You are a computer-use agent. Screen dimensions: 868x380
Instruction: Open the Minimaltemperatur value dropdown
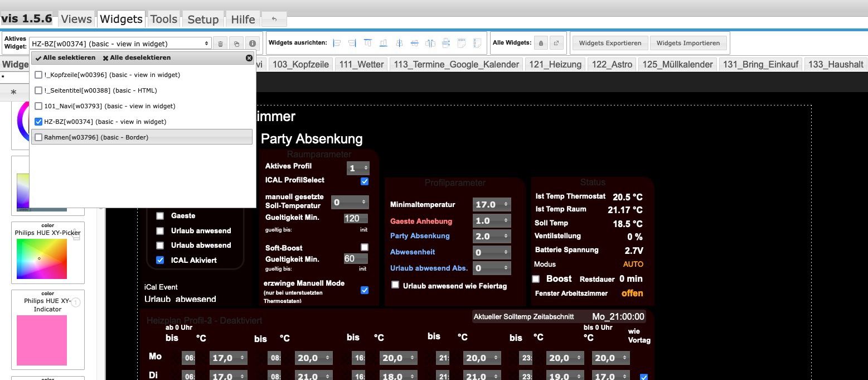tap(492, 205)
